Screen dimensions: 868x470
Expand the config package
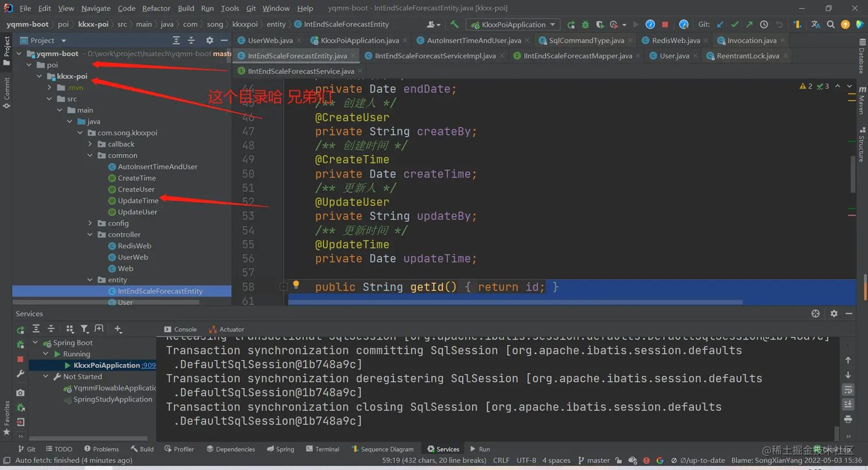tap(90, 223)
